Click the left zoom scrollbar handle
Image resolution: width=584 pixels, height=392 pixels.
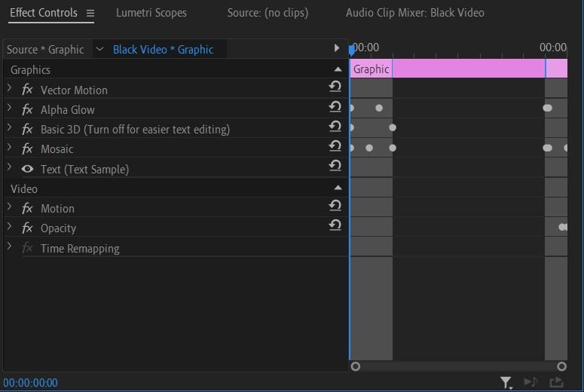[x=356, y=366]
